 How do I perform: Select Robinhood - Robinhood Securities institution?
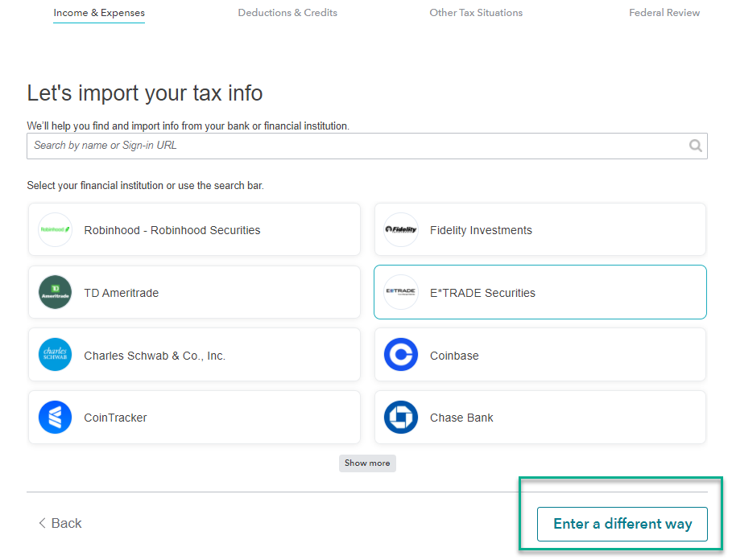point(194,229)
